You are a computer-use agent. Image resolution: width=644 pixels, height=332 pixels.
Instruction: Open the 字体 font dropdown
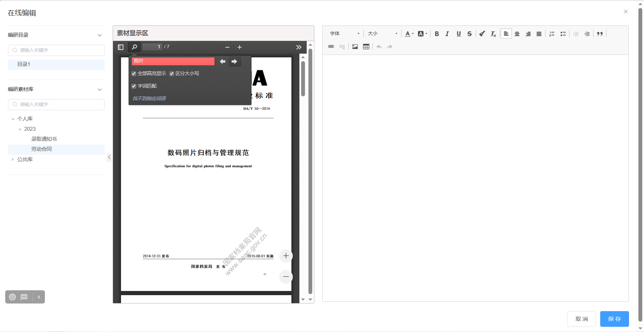345,34
